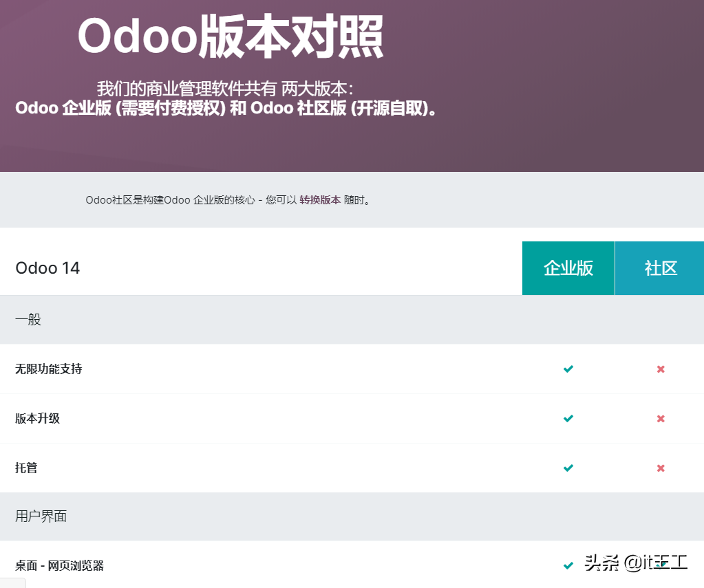
Task: Click the Enterprise checkmark for 无限功能支持
Action: point(568,369)
